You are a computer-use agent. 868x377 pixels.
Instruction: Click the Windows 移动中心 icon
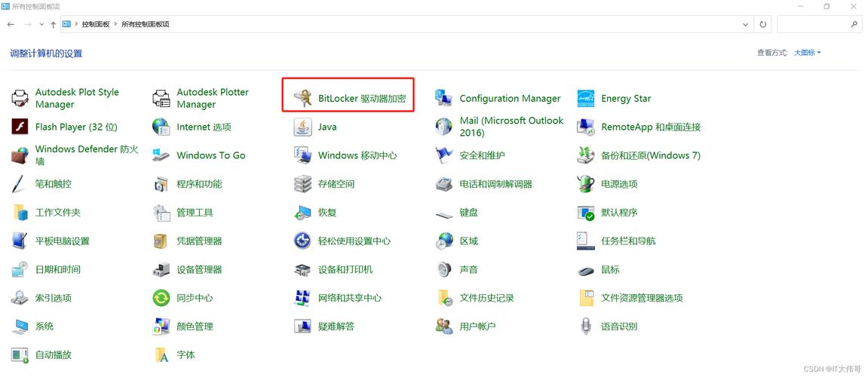303,155
